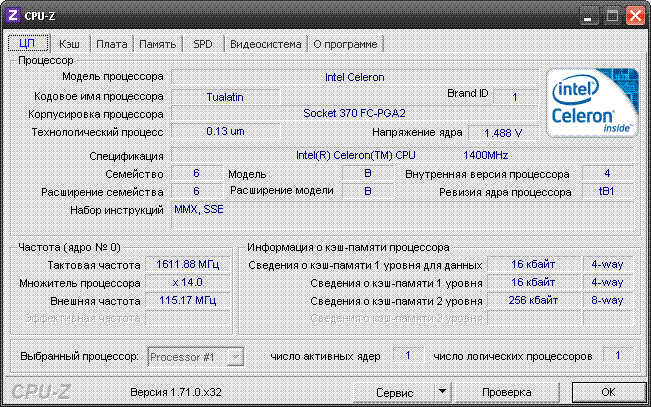Click the Модель процессора label

(113, 77)
